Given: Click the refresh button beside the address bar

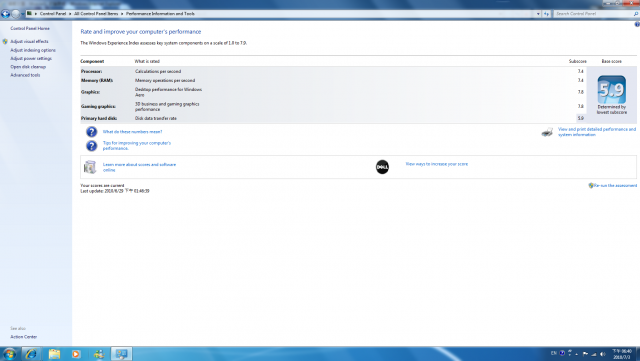Looking at the screenshot, I should (546, 13).
